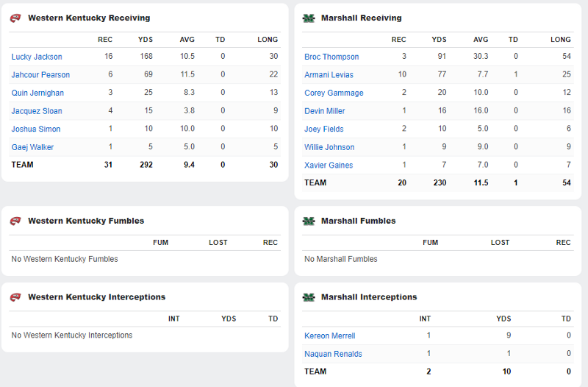Click AVG column header in Western Kentucky Receiving
The image size is (588, 387).
coord(187,40)
